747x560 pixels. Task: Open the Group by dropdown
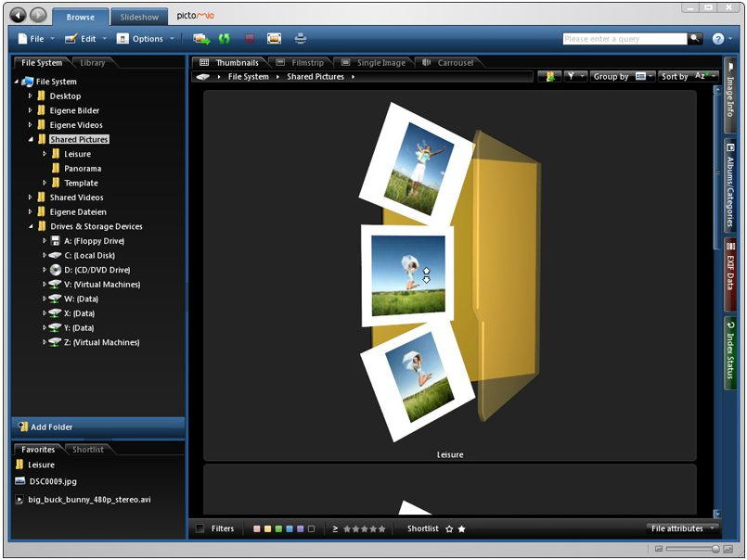[x=624, y=76]
